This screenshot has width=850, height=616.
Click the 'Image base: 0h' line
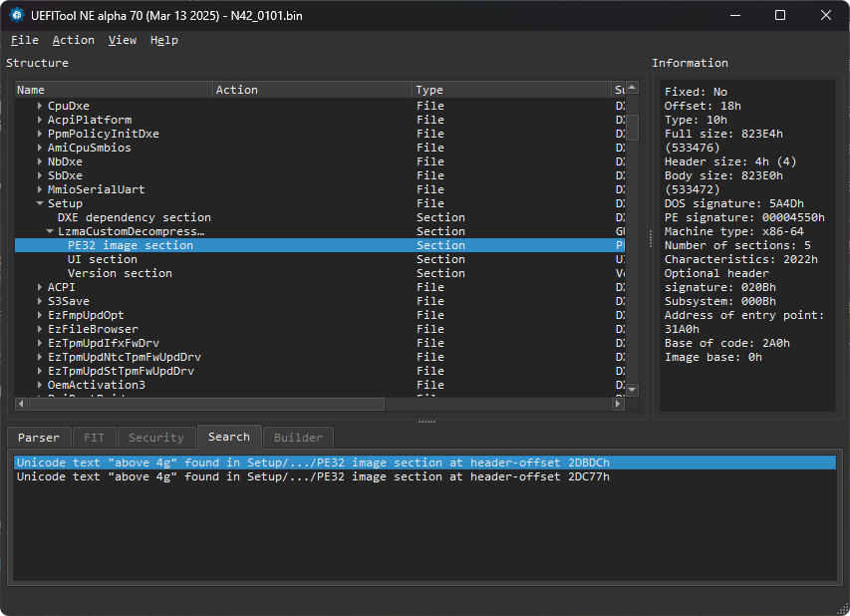pyautogui.click(x=713, y=358)
